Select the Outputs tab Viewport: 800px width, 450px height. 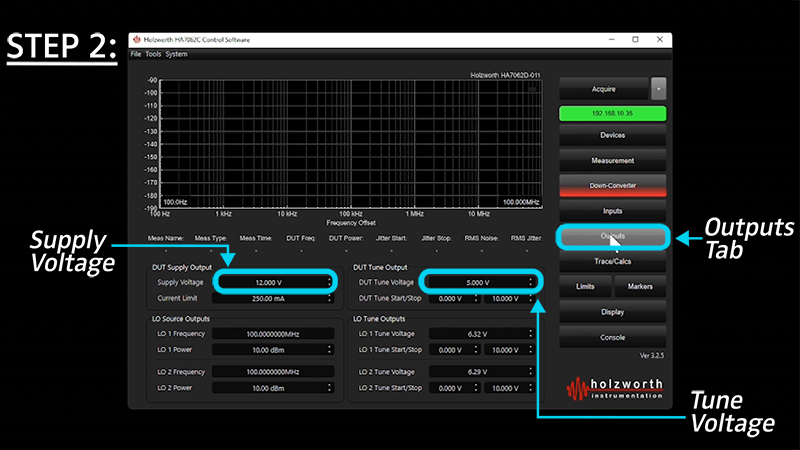click(x=612, y=236)
